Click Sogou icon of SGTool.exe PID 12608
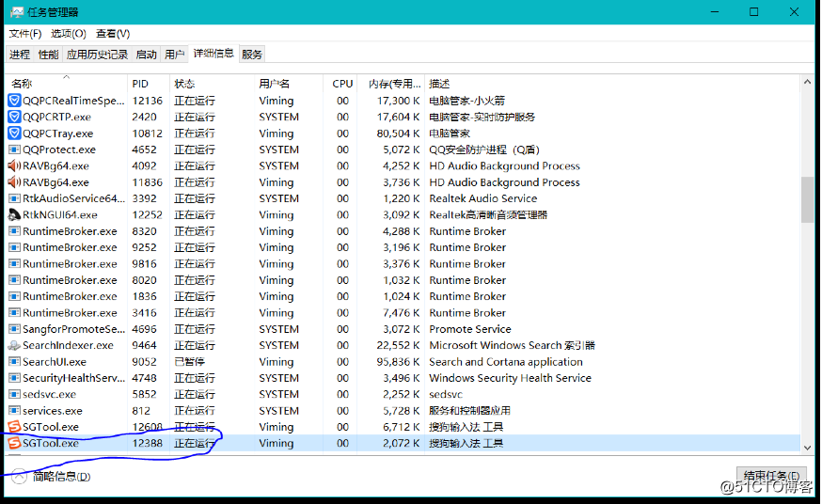Screen dimensions: 822x504 tap(15, 427)
